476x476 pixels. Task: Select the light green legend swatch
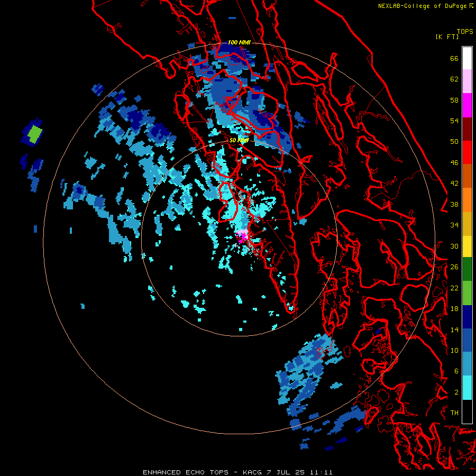coord(467,292)
